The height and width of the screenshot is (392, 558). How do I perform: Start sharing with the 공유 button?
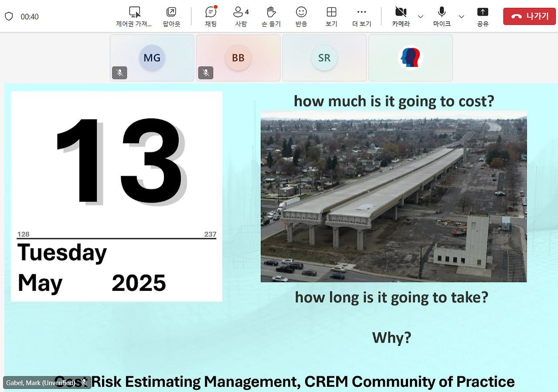point(483,17)
